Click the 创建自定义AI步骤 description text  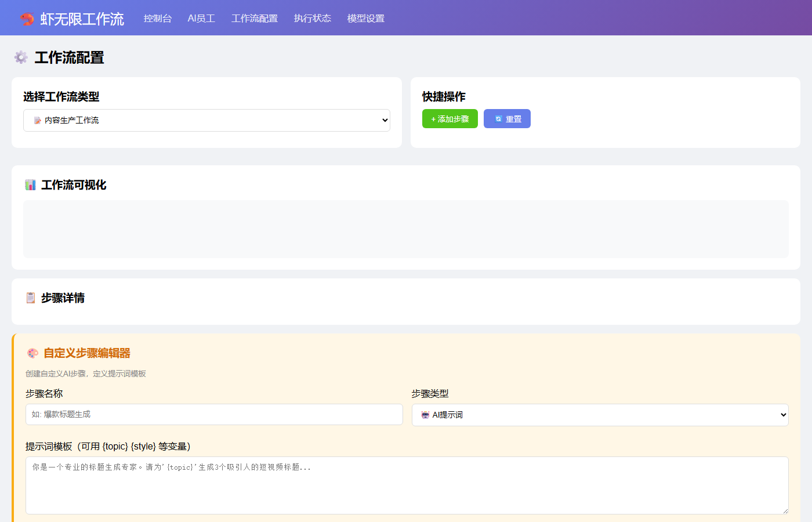(86, 374)
